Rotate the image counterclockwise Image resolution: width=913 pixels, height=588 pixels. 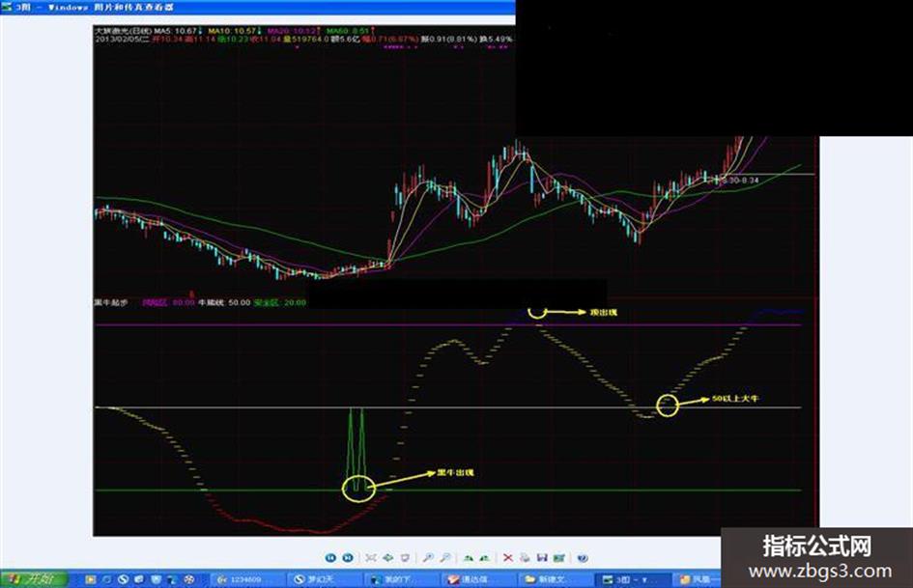(x=484, y=558)
